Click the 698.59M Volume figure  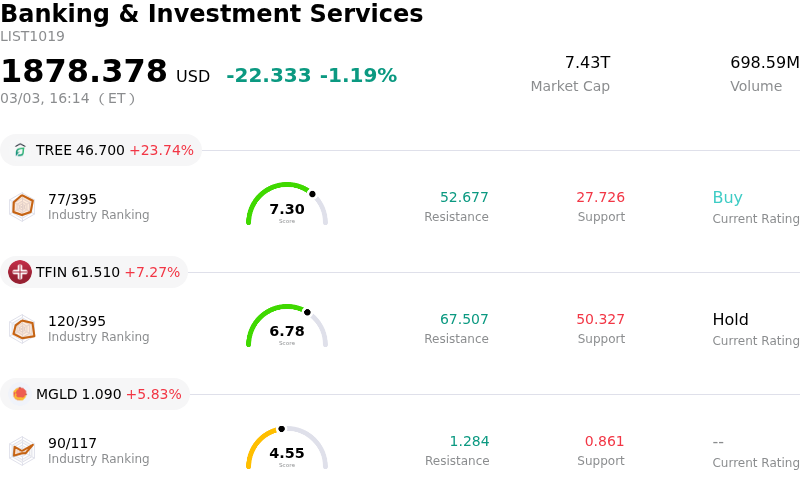tap(764, 63)
